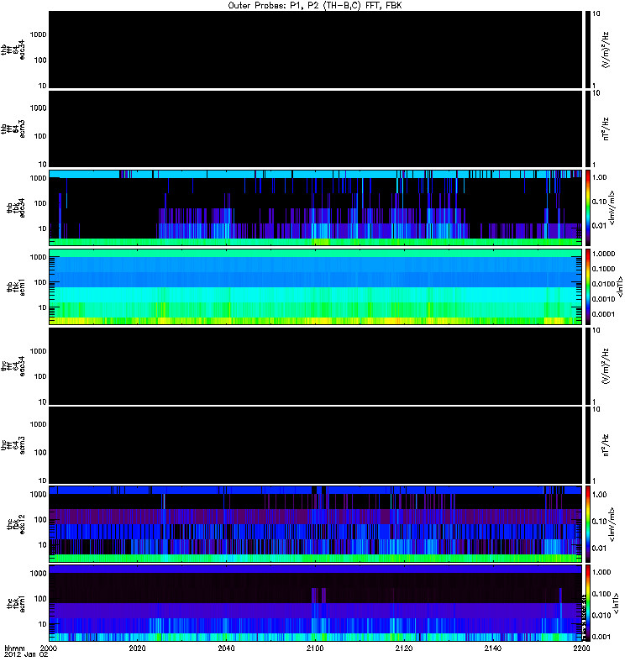Click the nT²/Hz unit label of thc scm3 panel
The width and height of the screenshot is (630, 672).
(606, 445)
